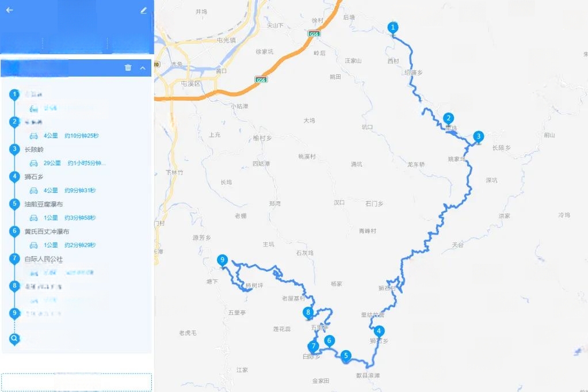Select map marker 9 on the map

(x=223, y=261)
